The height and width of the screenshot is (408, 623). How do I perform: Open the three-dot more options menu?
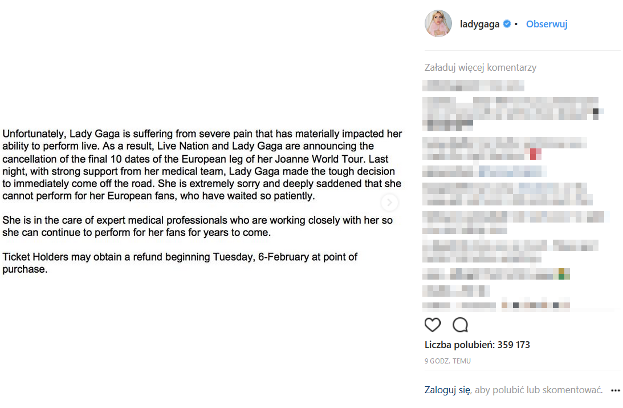[615, 391]
